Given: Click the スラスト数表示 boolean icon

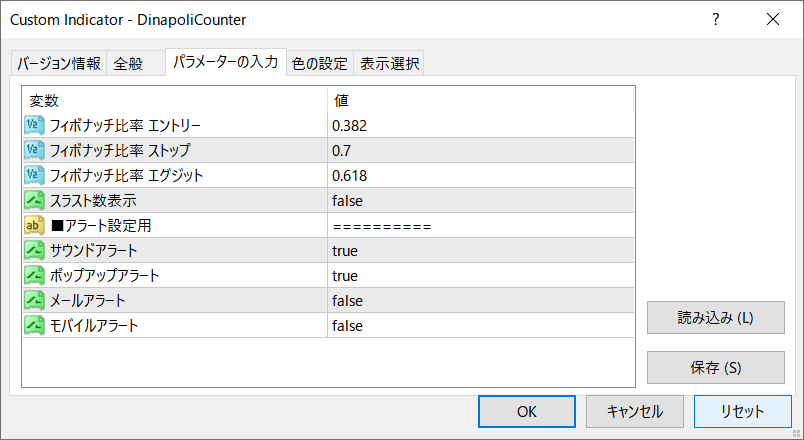Looking at the screenshot, I should [34, 200].
